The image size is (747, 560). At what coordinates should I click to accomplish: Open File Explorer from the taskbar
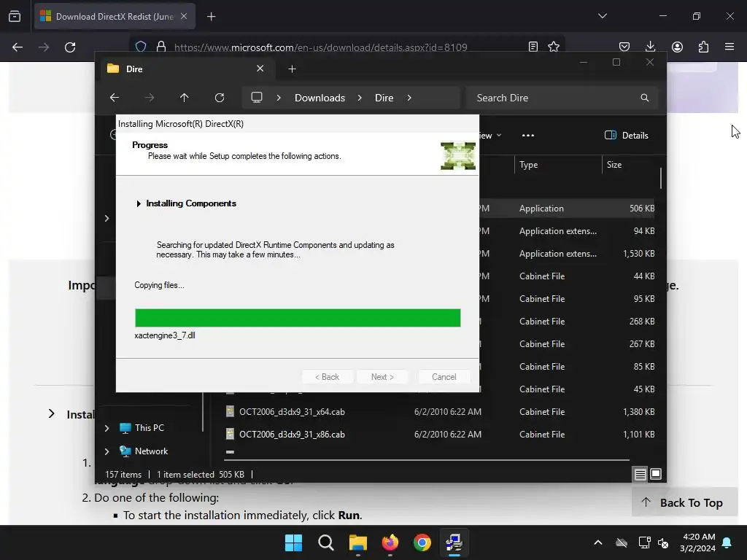pos(358,542)
